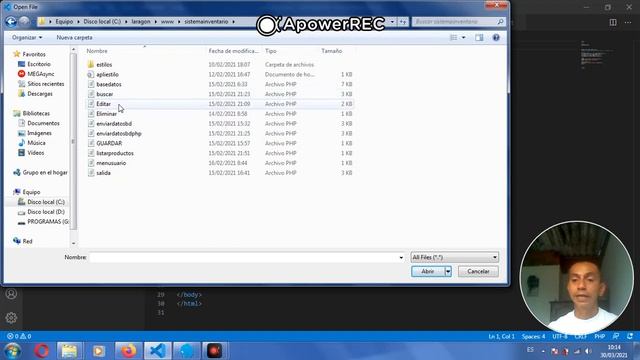Viewport: 640px width, 360px height.
Task: Click the Forward arrow in Open File dialog
Action: pyautogui.click(x=24, y=22)
